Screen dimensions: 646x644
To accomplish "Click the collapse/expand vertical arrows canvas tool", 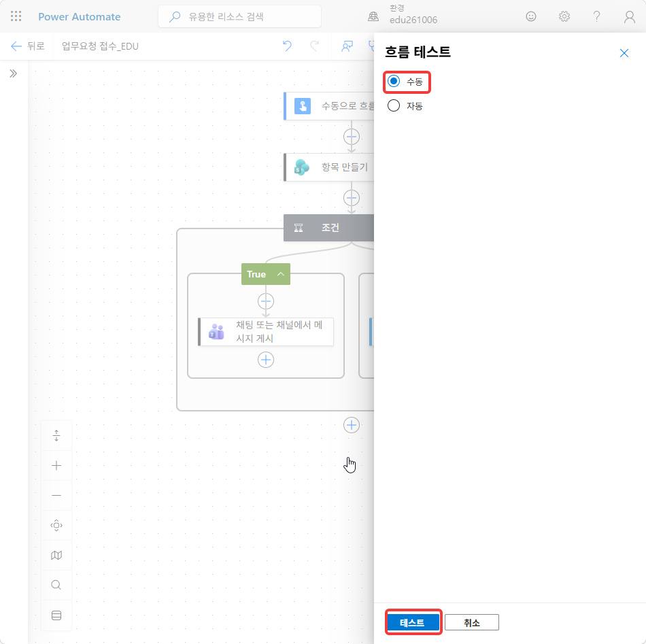I will click(56, 435).
